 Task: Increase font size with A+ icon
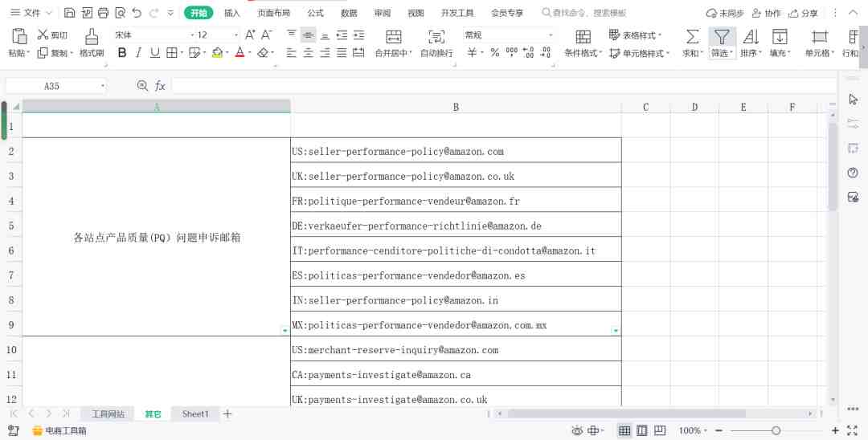coord(250,35)
